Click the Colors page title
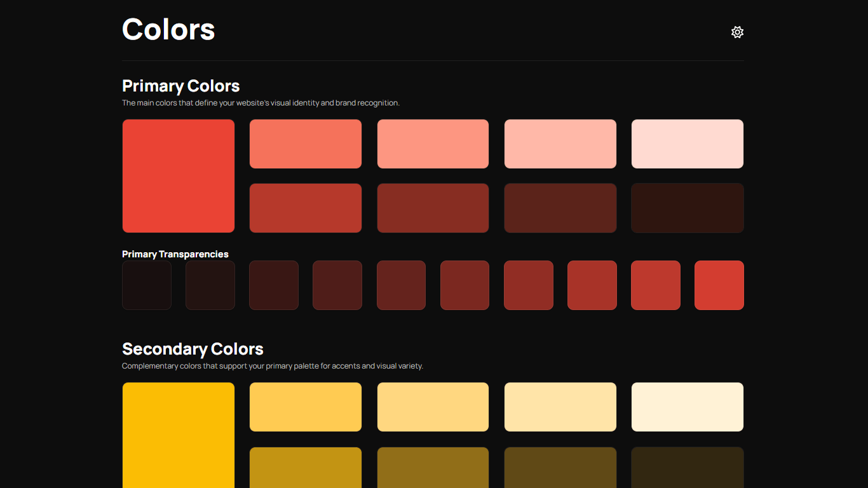The height and width of the screenshot is (488, 868). coord(168,29)
